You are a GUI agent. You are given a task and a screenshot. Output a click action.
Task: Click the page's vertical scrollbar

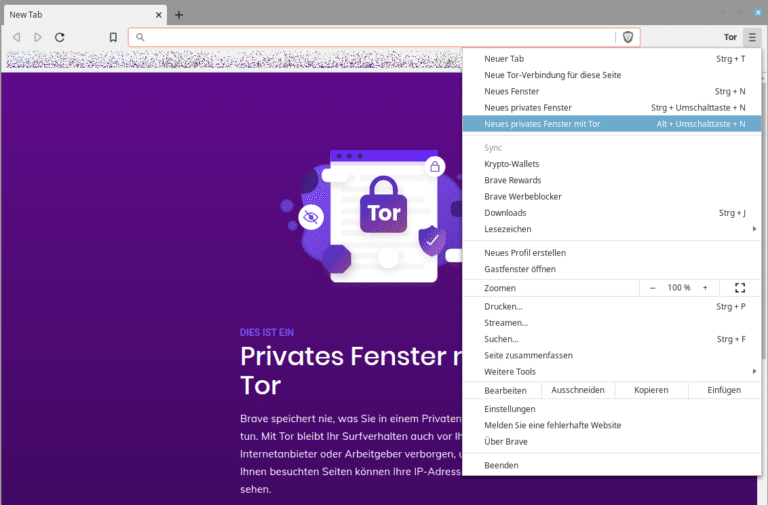pyautogui.click(x=764, y=220)
